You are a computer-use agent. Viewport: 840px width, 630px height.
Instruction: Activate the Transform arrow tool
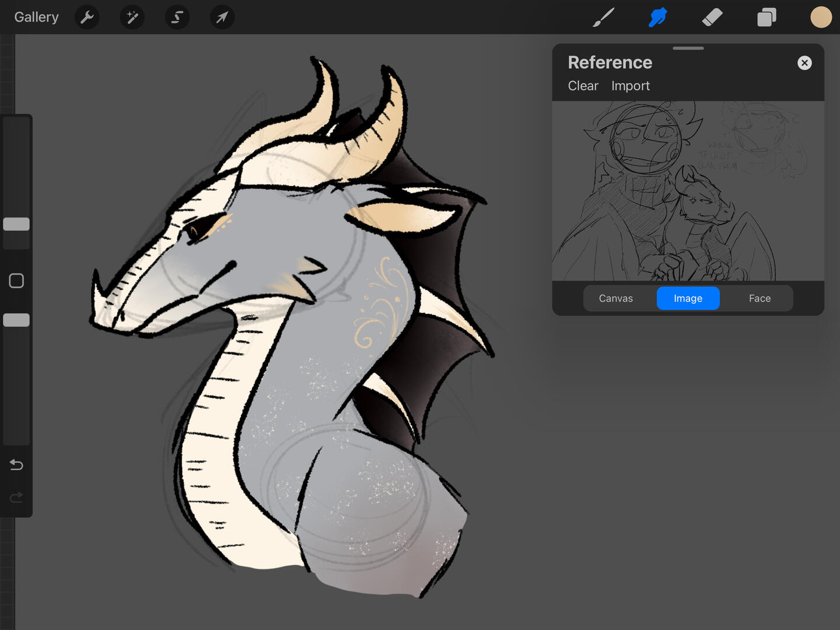pos(222,17)
